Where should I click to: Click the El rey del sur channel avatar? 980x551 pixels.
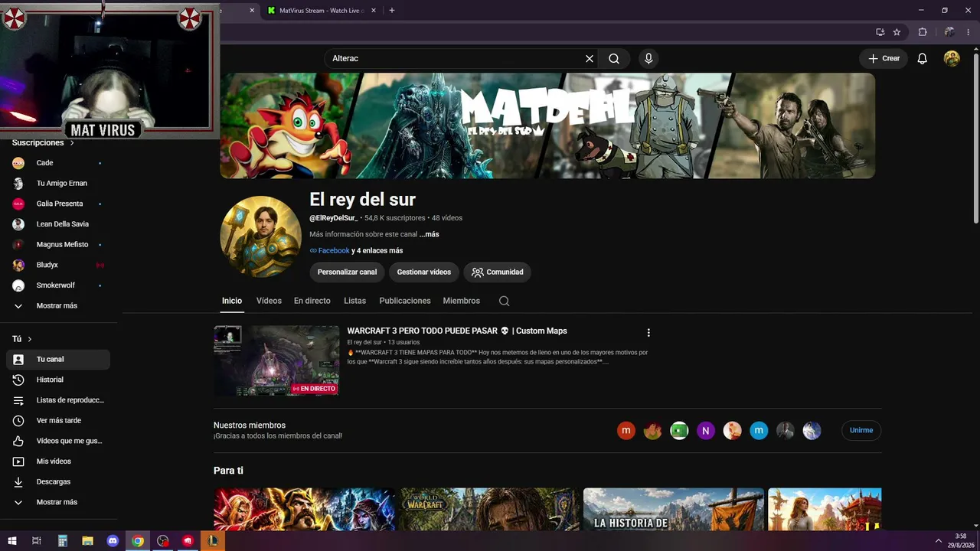point(260,236)
